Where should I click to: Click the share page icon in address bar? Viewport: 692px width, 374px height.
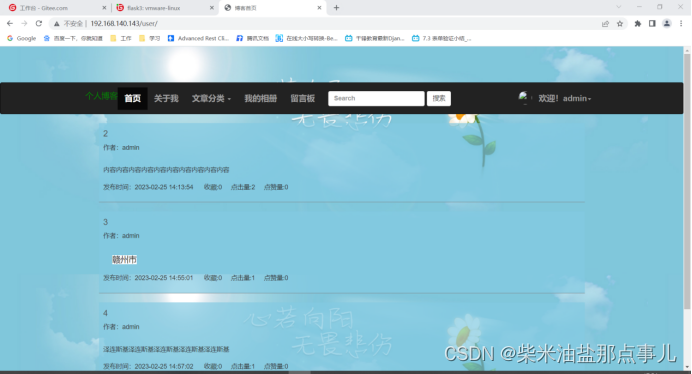coord(605,24)
